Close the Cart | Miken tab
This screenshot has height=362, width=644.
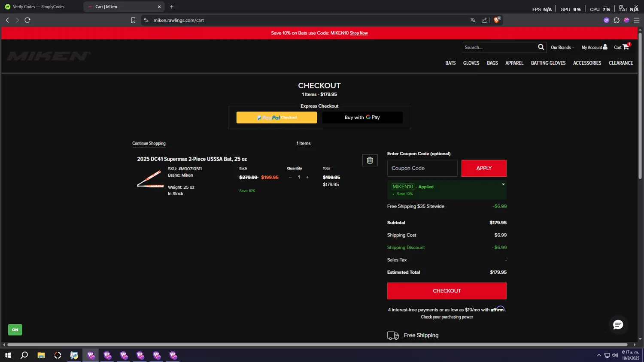159,7
